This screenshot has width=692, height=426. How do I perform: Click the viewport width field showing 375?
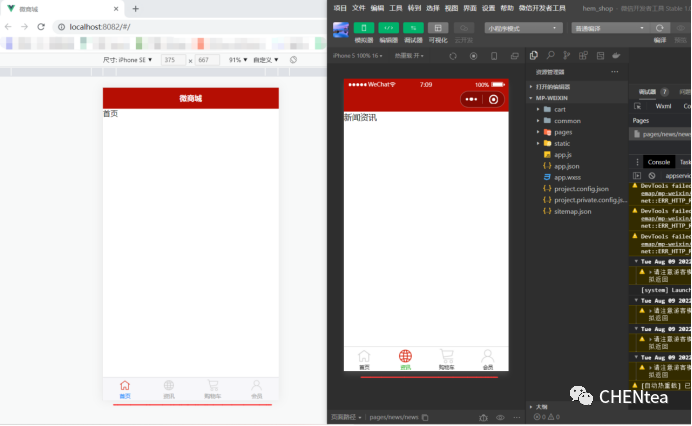(x=173, y=60)
